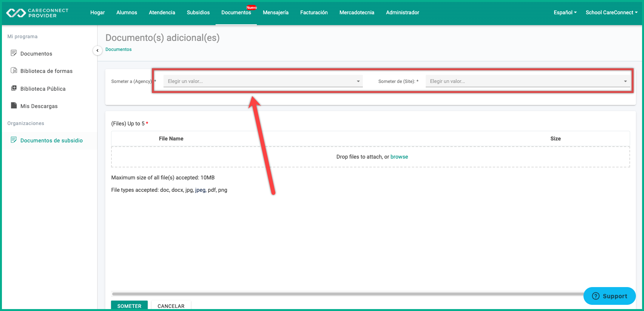Open the Someter a (Agency) dropdown
Viewport: 644px width, 311px height.
[x=263, y=81]
